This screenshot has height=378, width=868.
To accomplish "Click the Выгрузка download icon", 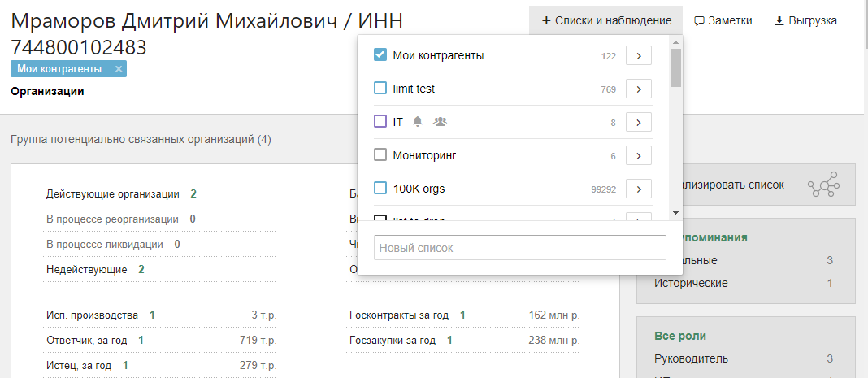I will [779, 20].
